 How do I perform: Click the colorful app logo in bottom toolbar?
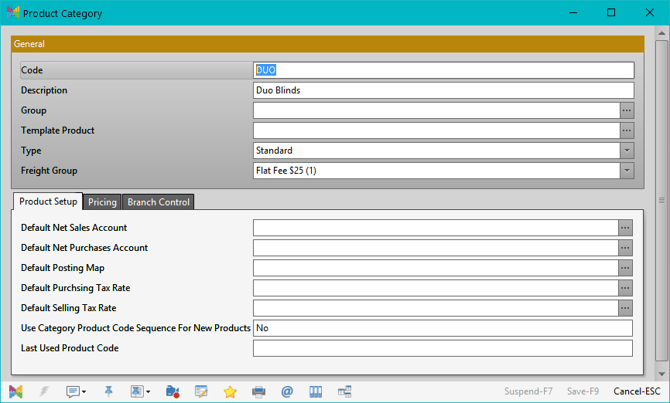(x=16, y=391)
